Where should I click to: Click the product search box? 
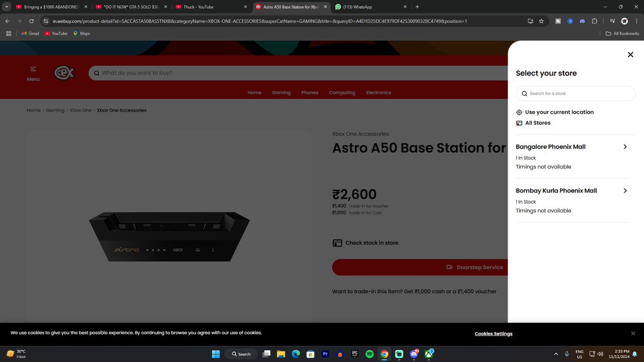coord(299,73)
